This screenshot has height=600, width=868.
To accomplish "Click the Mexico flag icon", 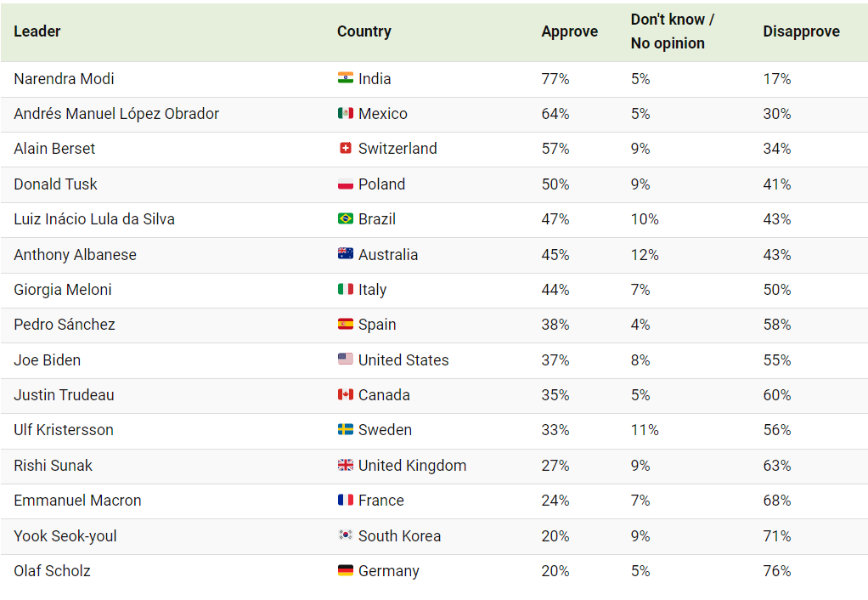I will [x=346, y=113].
